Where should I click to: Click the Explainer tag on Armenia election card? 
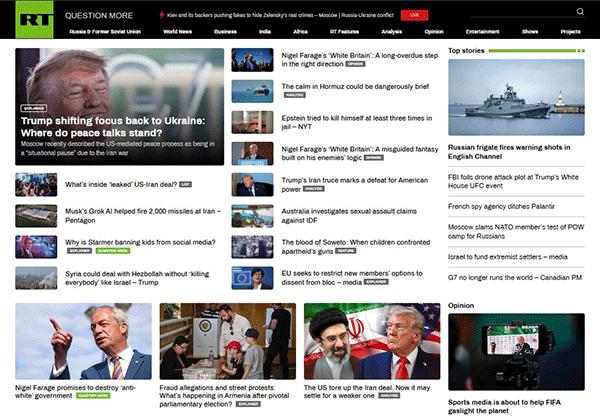[x=248, y=404]
